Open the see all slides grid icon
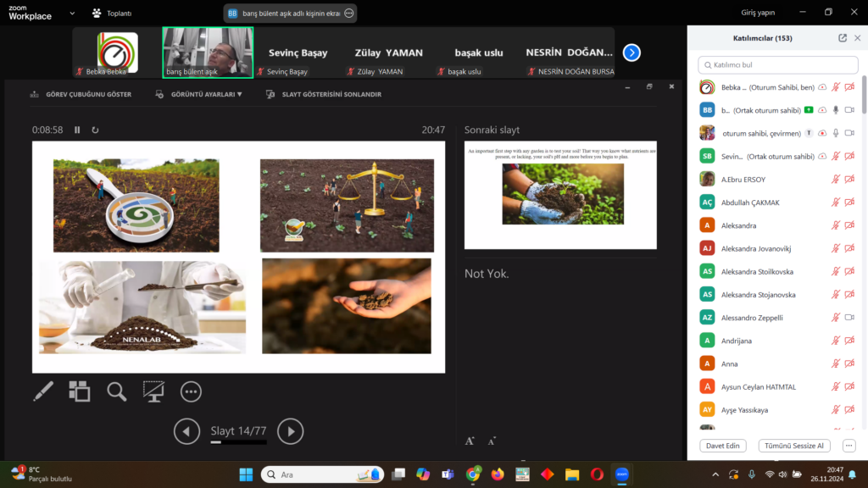This screenshot has height=488, width=868. 80,391
